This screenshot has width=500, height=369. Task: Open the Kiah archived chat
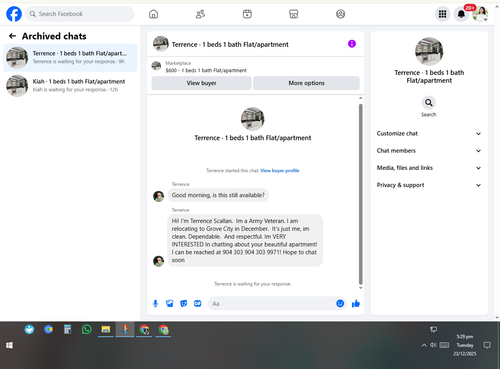click(x=70, y=86)
